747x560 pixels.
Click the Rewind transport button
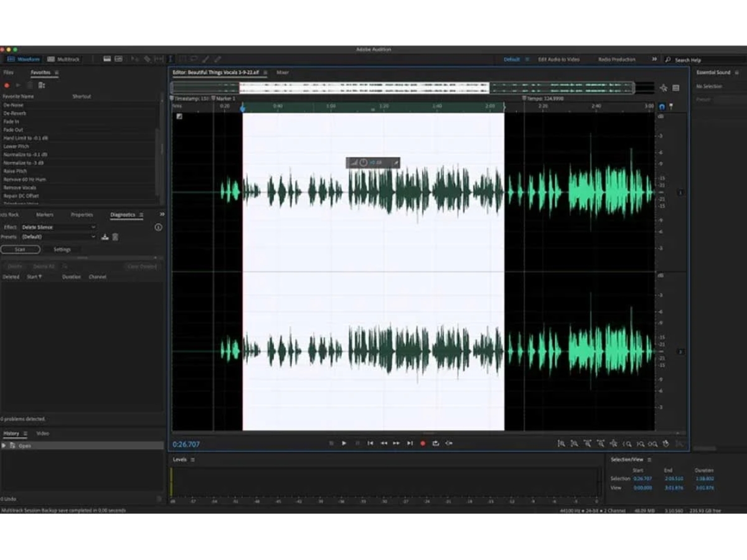383,443
